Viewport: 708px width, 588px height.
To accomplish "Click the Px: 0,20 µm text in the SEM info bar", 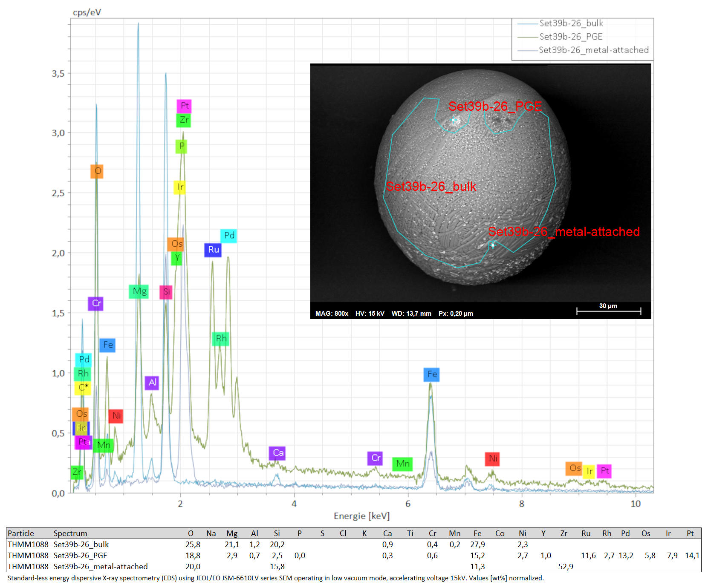I will pos(456,314).
